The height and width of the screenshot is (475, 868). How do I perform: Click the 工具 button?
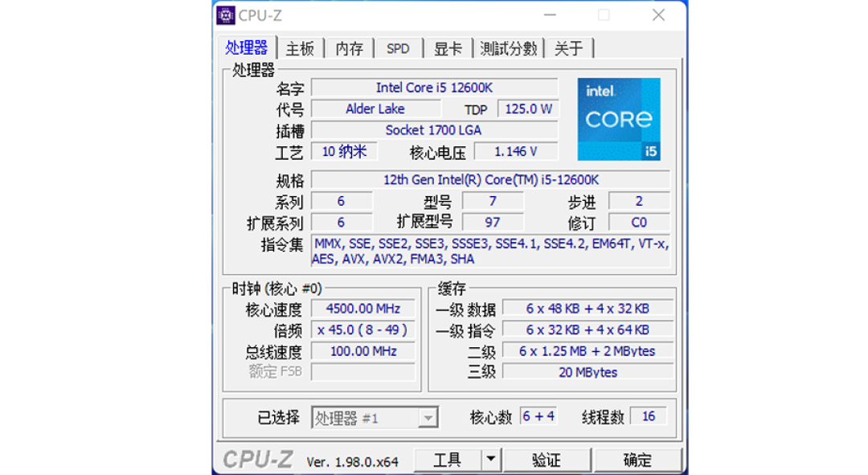(448, 460)
